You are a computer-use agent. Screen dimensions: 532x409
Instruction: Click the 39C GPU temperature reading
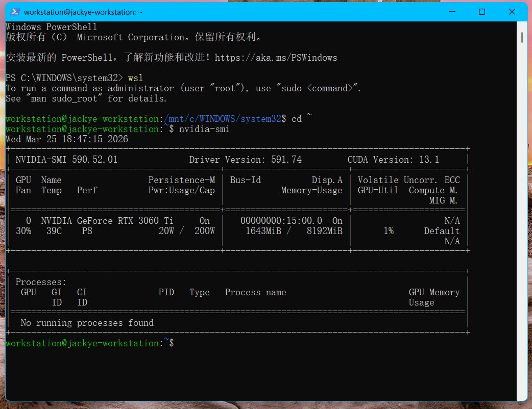[x=54, y=231]
